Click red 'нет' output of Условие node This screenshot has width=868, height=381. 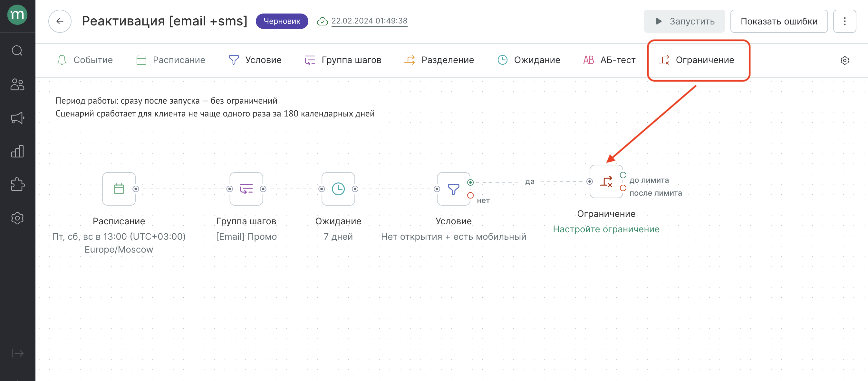[470, 195]
